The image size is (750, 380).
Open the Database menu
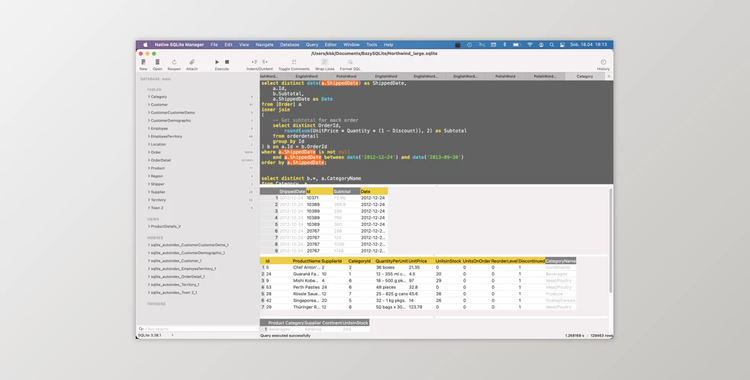[x=289, y=45]
